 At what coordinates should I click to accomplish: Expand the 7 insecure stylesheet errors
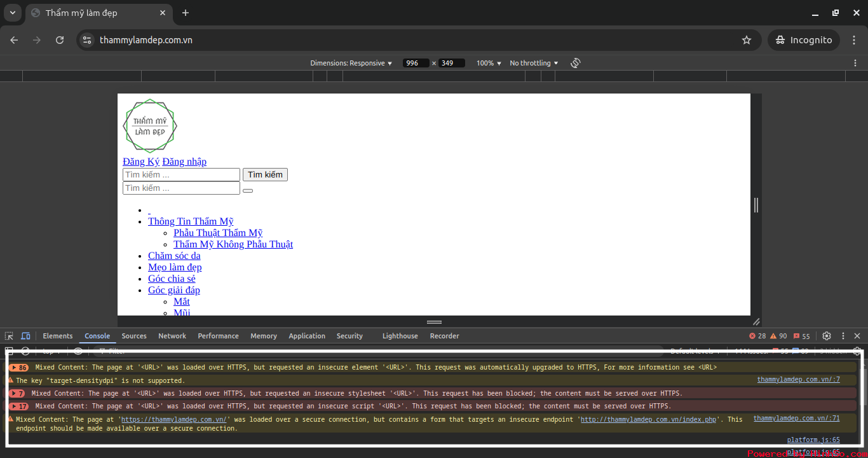click(17, 394)
